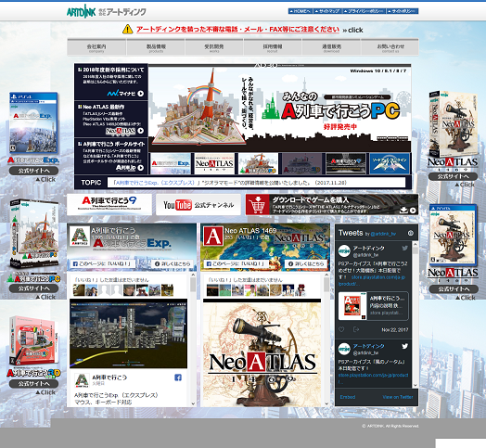Like the first tweet with heart icon
This screenshot has width=486, height=448.
(341, 329)
